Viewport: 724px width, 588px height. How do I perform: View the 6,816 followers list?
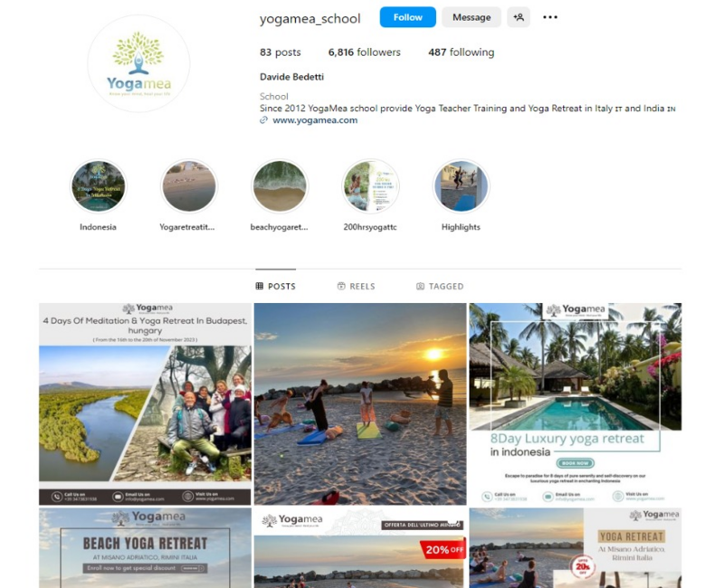pos(365,52)
